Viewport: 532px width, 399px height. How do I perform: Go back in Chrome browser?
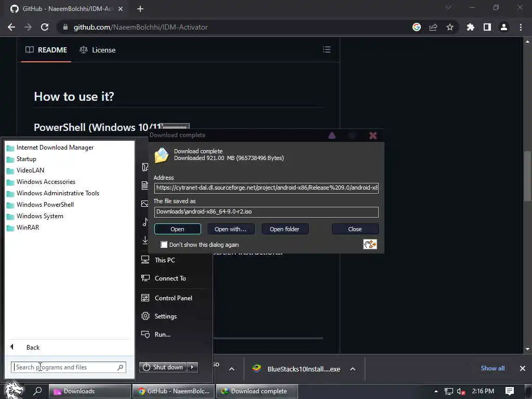(11, 27)
